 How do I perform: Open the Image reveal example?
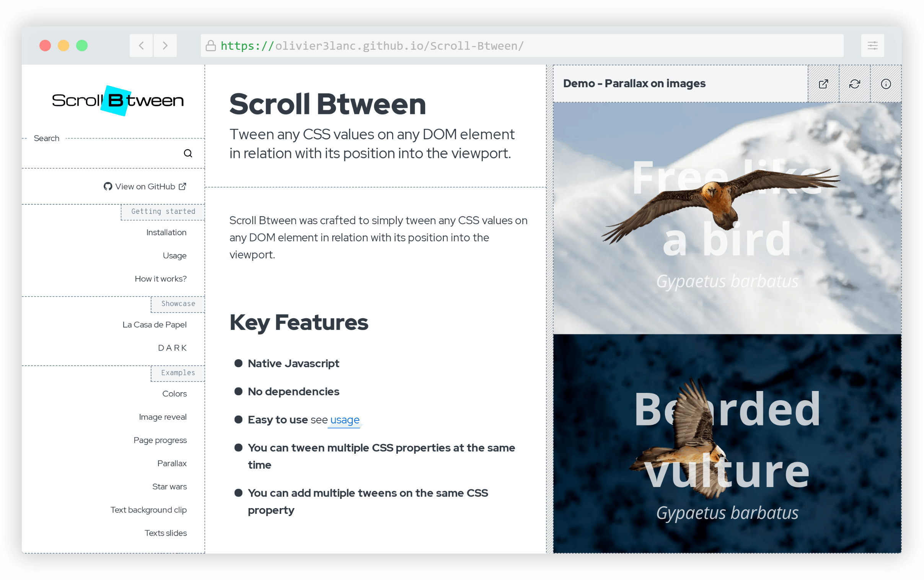(163, 417)
